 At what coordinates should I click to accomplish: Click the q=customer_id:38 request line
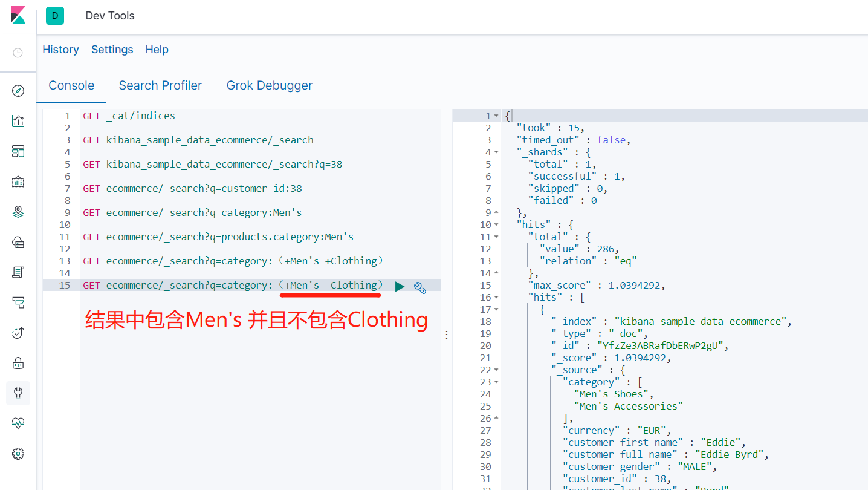point(193,188)
